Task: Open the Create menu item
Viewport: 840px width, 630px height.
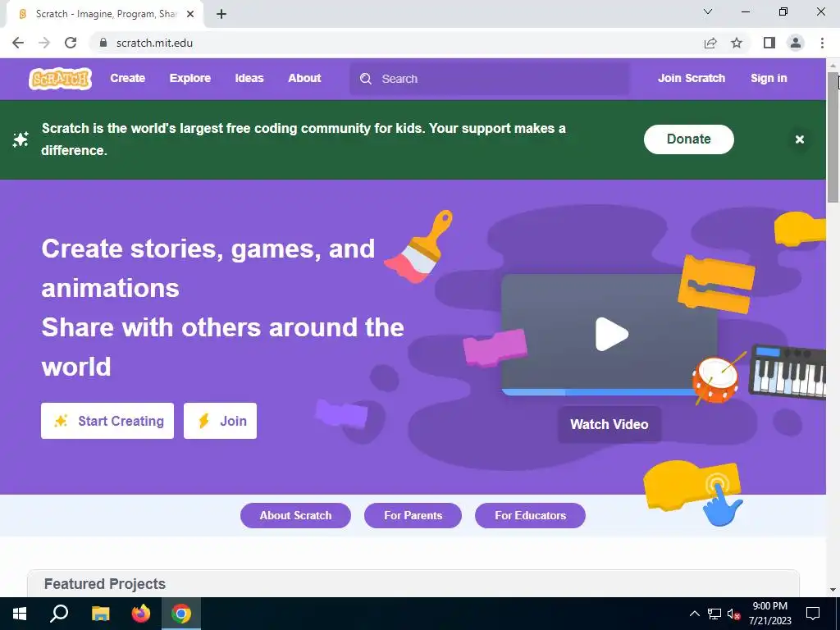Action: [x=127, y=78]
